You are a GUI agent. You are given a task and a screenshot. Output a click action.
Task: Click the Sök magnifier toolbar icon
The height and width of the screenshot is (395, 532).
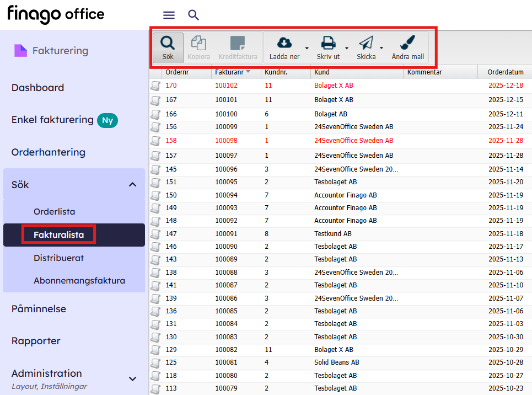click(168, 44)
